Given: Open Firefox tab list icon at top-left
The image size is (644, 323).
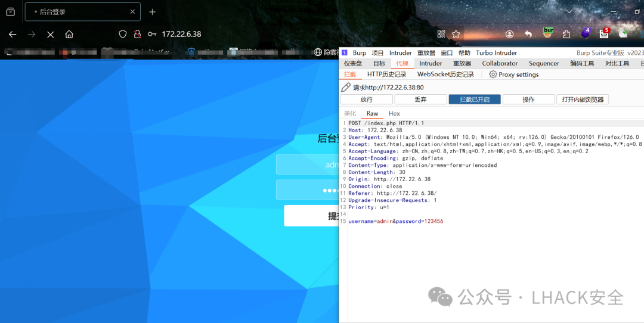Looking at the screenshot, I should click(x=11, y=12).
